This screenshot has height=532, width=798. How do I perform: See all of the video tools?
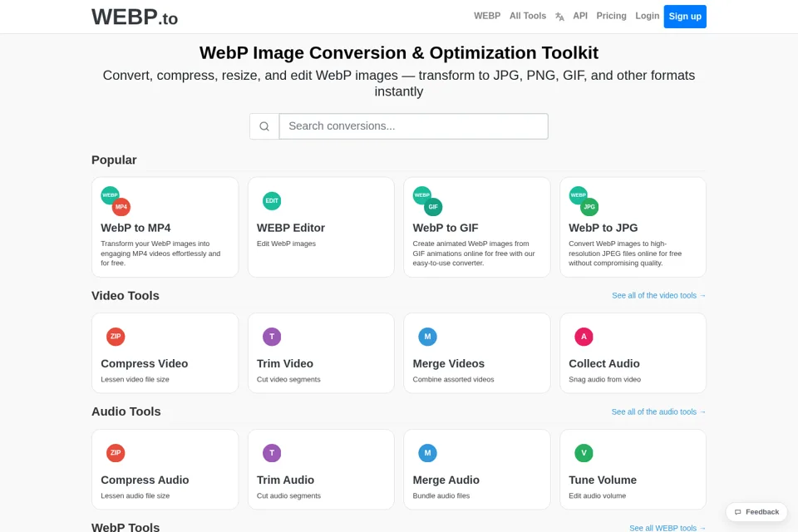(658, 295)
